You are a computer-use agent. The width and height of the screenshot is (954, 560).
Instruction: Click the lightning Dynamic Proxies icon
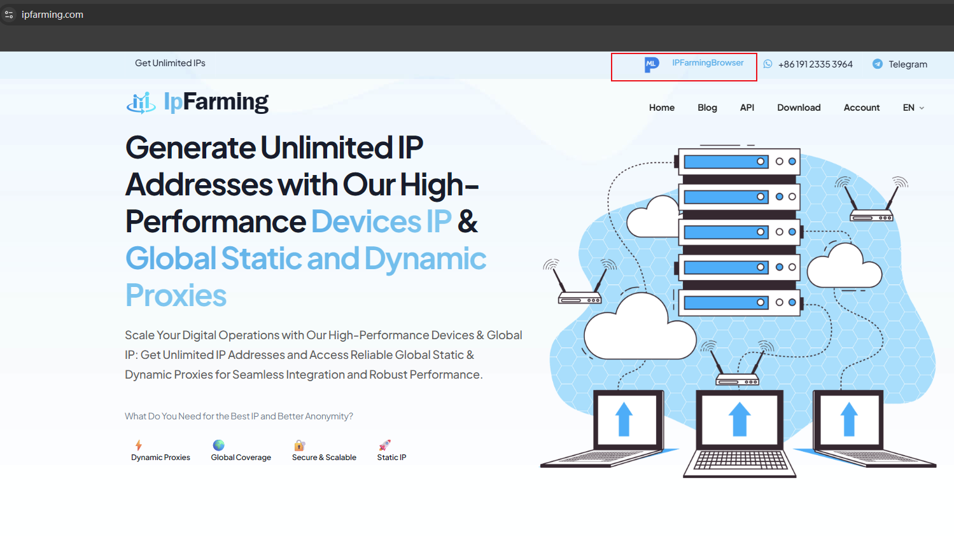point(139,445)
